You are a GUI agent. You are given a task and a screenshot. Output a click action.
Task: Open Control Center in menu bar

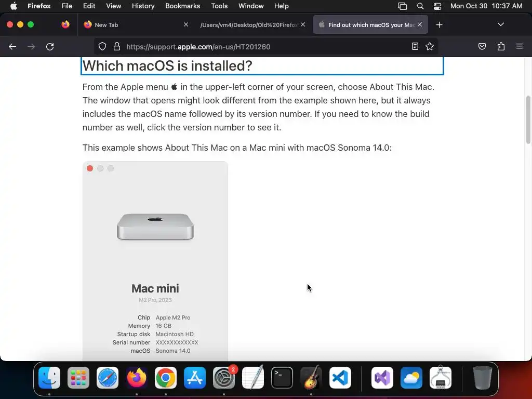pyautogui.click(x=437, y=6)
